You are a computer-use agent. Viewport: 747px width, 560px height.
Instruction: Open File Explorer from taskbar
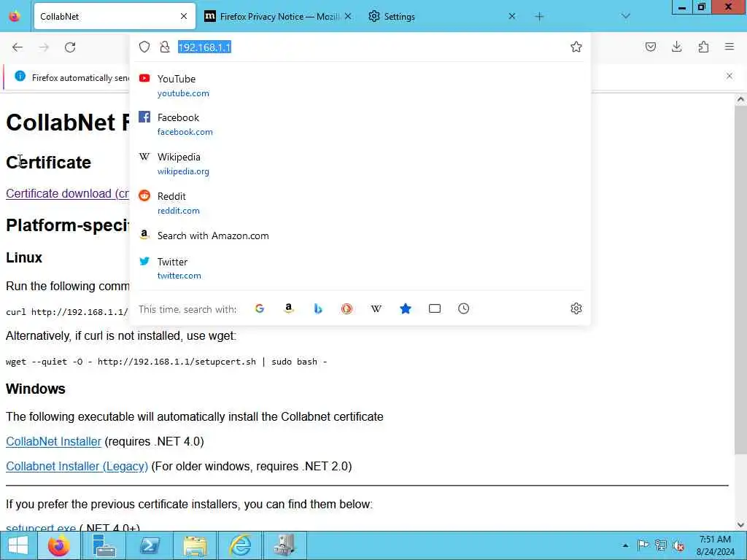point(195,545)
